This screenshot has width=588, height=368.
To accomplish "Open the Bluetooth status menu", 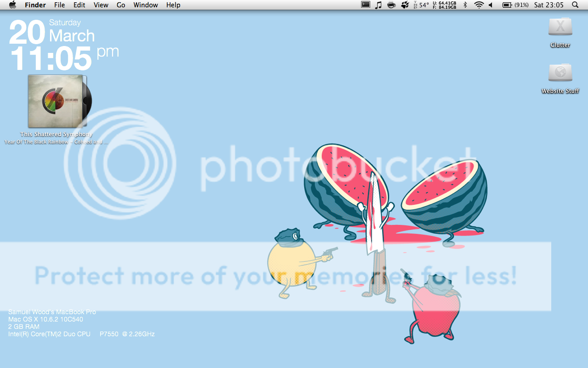I will coord(465,5).
